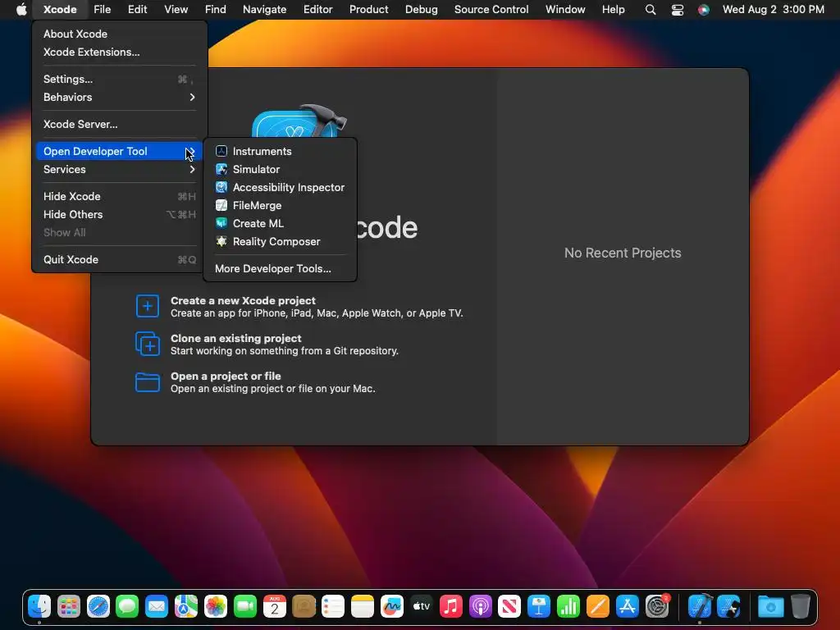Open FaceTime from the Dock
This screenshot has height=630, width=840.
tap(244, 606)
